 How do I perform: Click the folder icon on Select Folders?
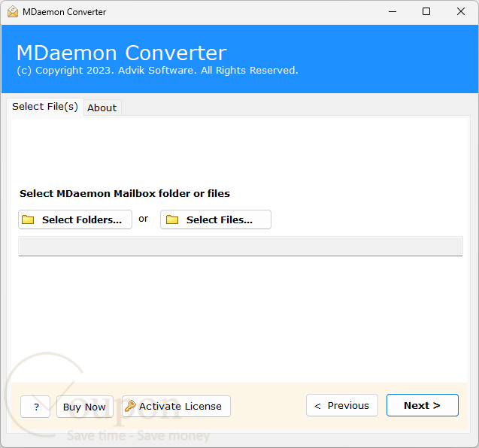click(x=28, y=219)
